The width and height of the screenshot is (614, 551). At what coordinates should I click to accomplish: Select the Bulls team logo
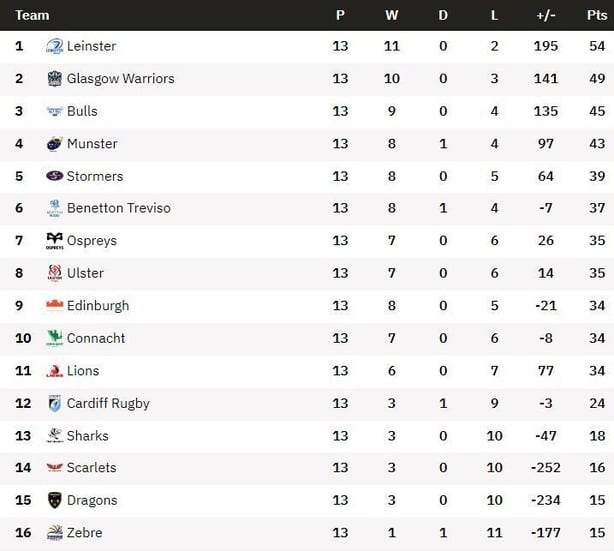point(54,111)
